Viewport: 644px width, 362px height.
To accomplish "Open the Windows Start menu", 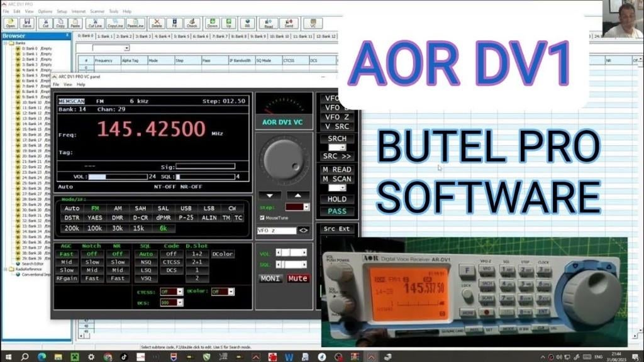I will [8, 357].
